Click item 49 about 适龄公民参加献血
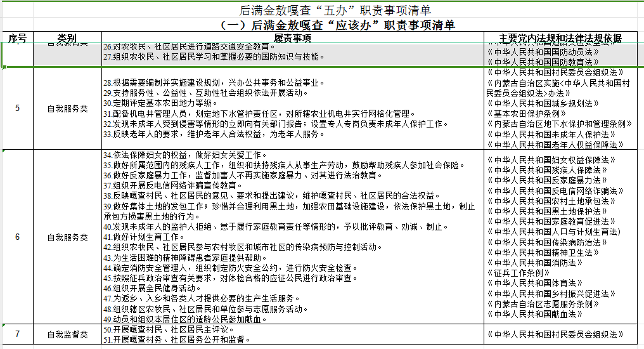This screenshot has width=644, height=349. [x=185, y=319]
